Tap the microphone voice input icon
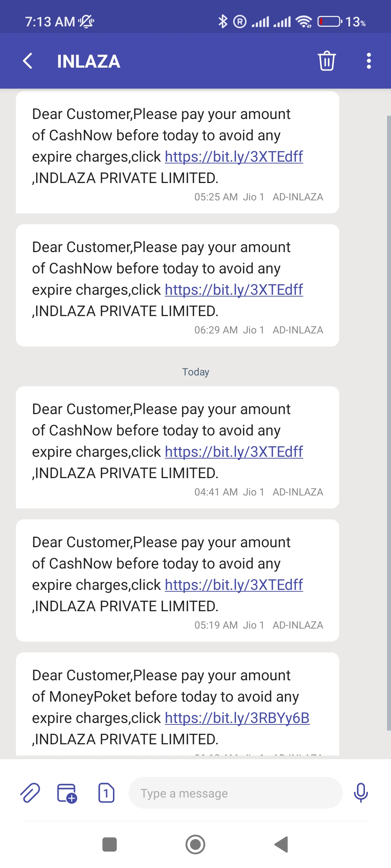The width and height of the screenshot is (391, 868). coord(361,793)
